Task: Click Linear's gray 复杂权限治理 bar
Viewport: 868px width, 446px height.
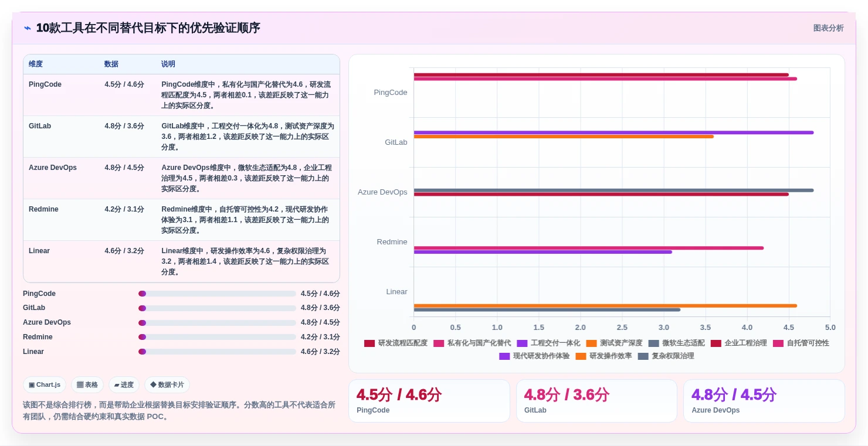Action: click(547, 309)
